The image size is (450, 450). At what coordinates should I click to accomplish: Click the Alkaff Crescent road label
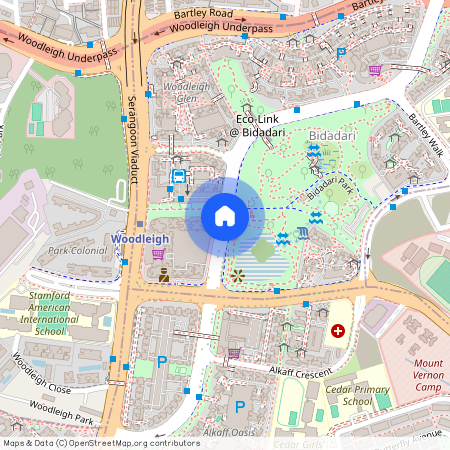point(301,372)
